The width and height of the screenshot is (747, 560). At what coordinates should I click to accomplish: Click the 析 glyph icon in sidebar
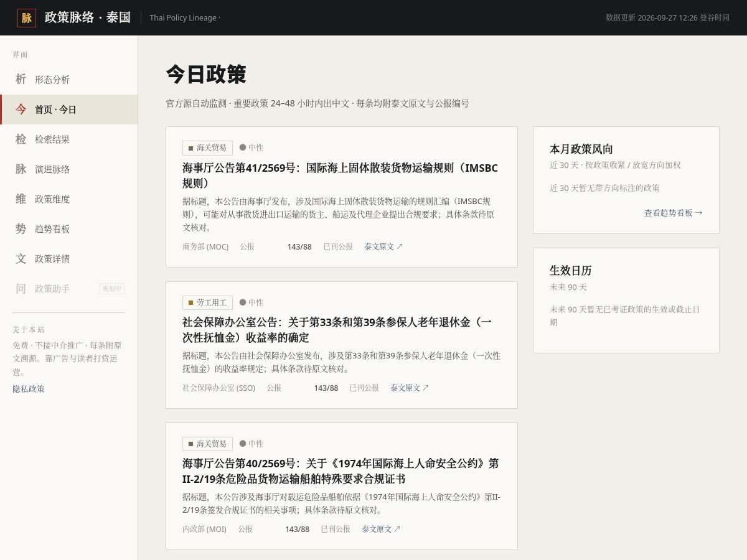click(x=21, y=79)
